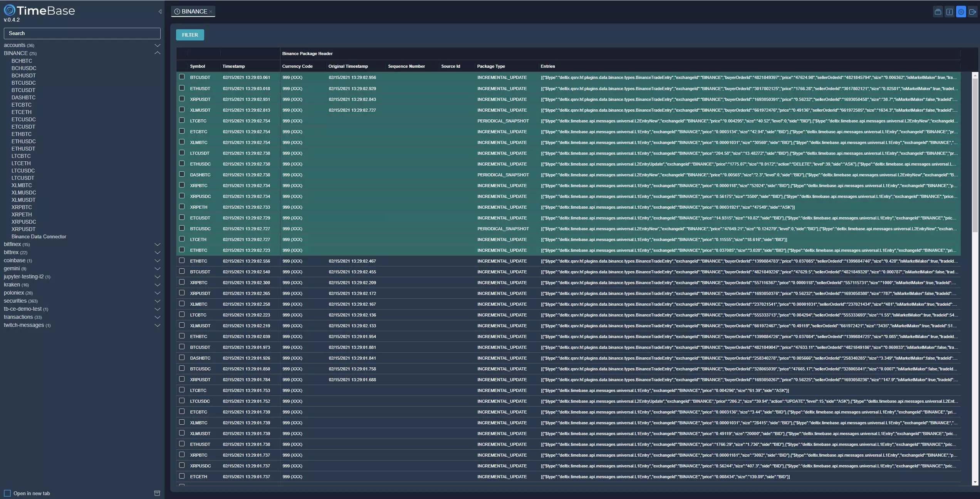Click original timestamp 13:29:02.956 cell
The height and width of the screenshot is (499, 980).
tap(352, 77)
